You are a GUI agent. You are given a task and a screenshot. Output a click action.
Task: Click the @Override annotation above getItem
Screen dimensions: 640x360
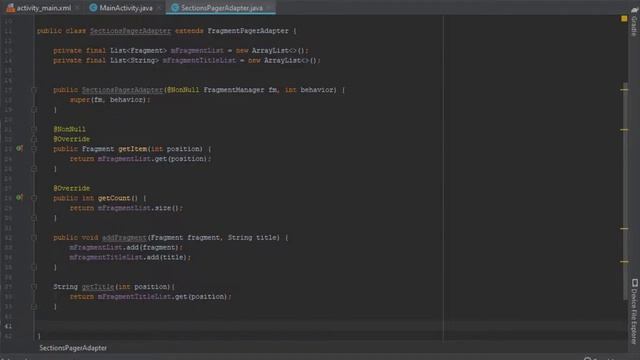pyautogui.click(x=71, y=139)
